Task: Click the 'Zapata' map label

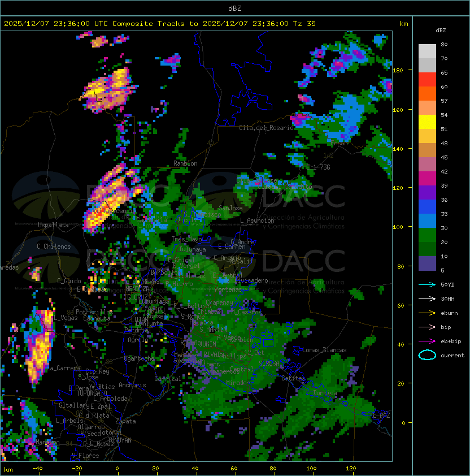Action: click(125, 421)
